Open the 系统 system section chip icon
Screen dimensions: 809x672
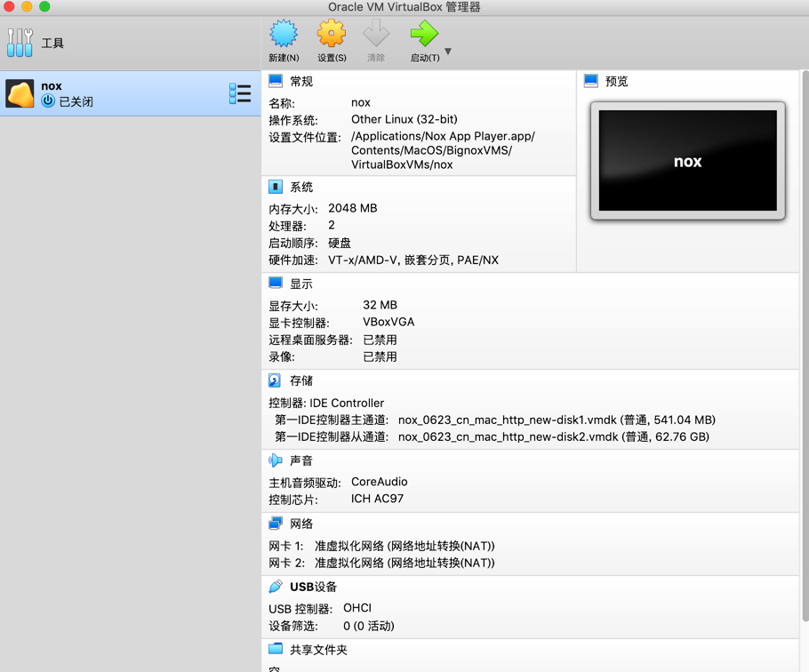click(276, 187)
